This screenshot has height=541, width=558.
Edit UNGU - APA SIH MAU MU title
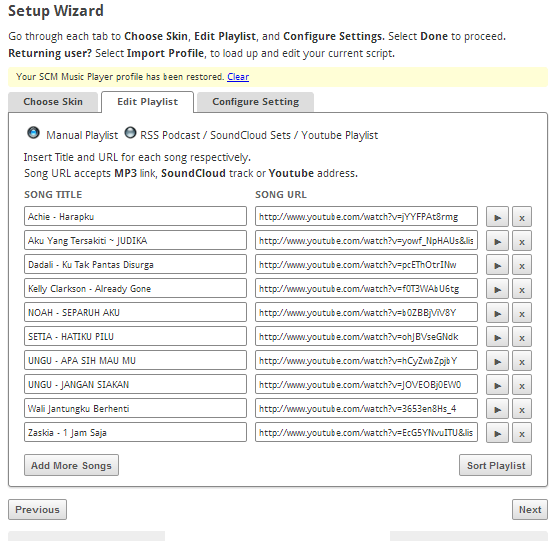point(135,360)
